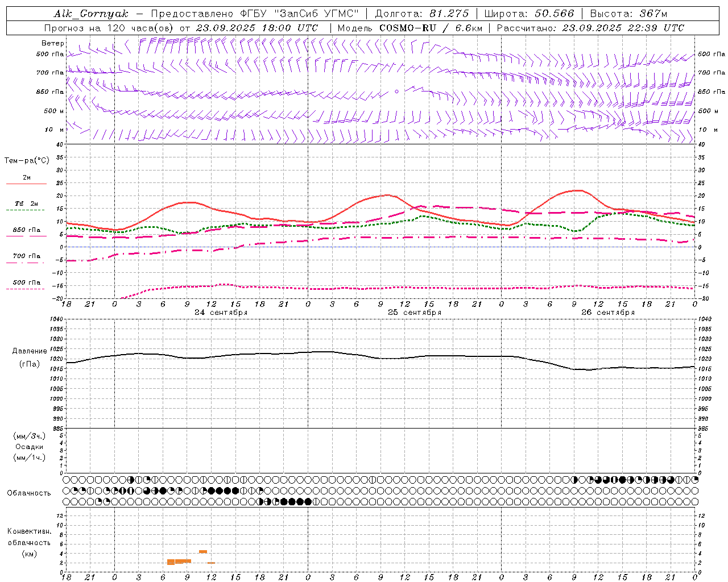Click the Модель COSMO-RU / 6.6км label
The width and height of the screenshot is (728, 582).
(411, 28)
